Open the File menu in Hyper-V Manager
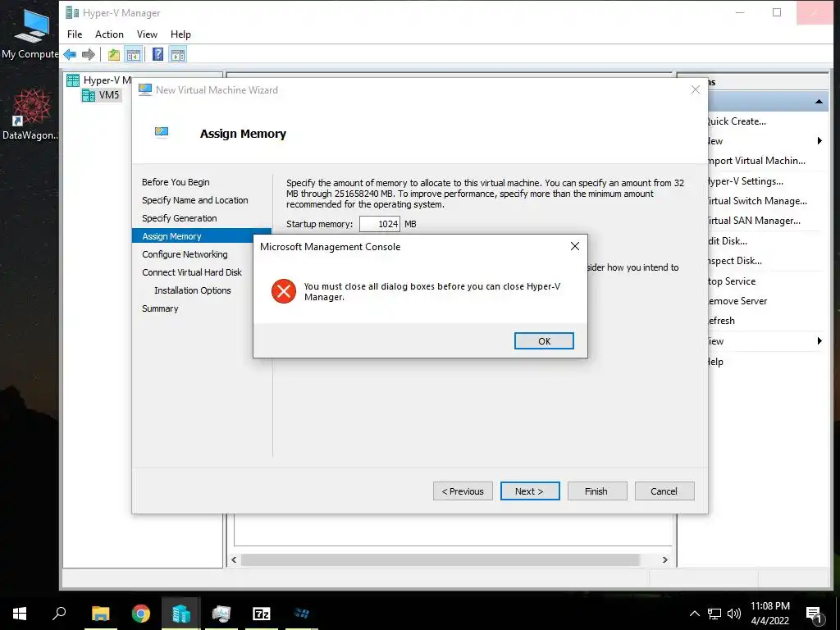 [75, 34]
